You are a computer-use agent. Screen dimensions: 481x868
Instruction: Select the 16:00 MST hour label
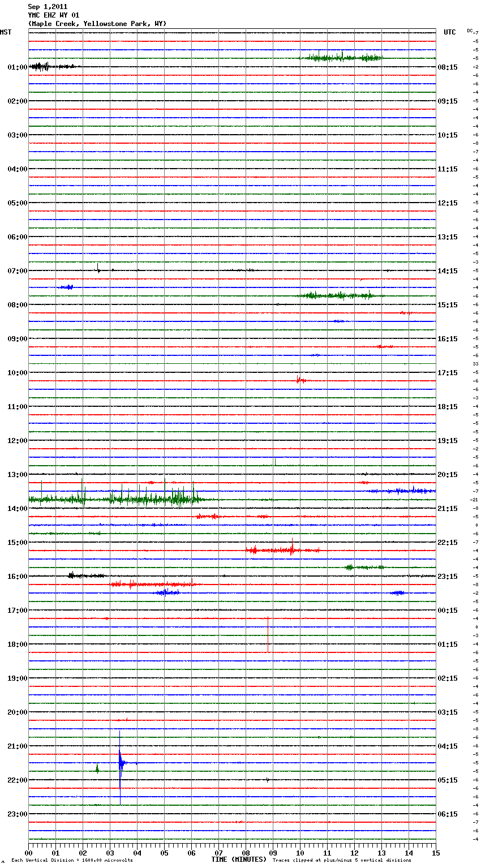tap(18, 577)
